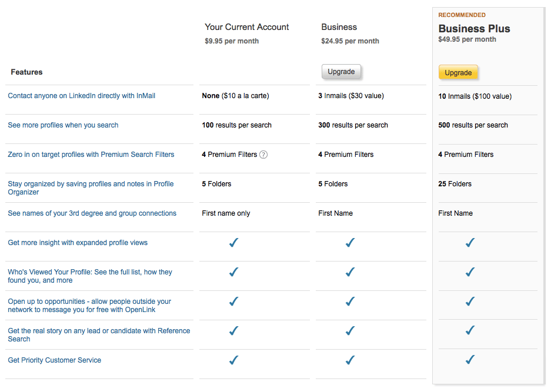Open 'Get more insight with expanded profile views' link
This screenshot has width=551, height=392.
tap(78, 243)
